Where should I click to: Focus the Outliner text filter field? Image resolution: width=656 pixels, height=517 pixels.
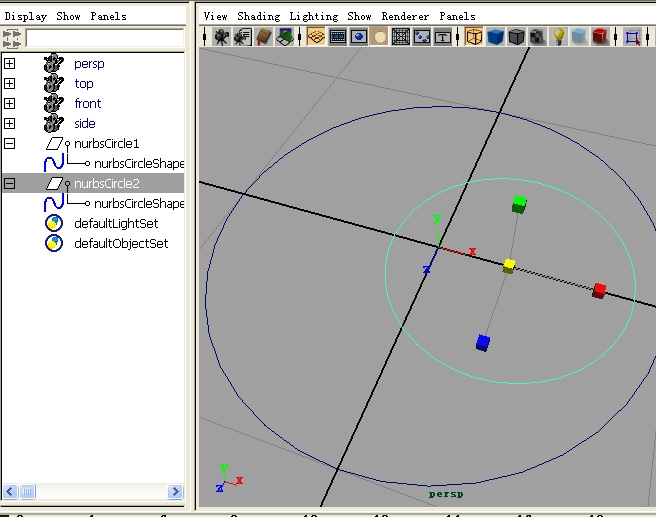[x=105, y=38]
